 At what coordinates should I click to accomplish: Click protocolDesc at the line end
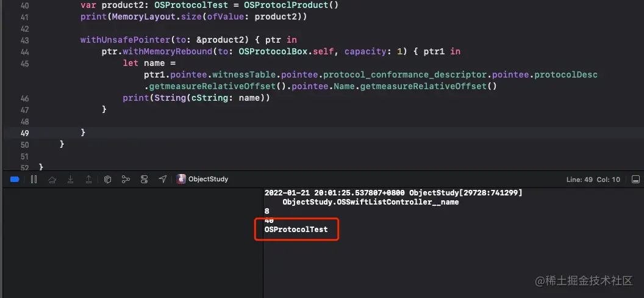click(565, 74)
